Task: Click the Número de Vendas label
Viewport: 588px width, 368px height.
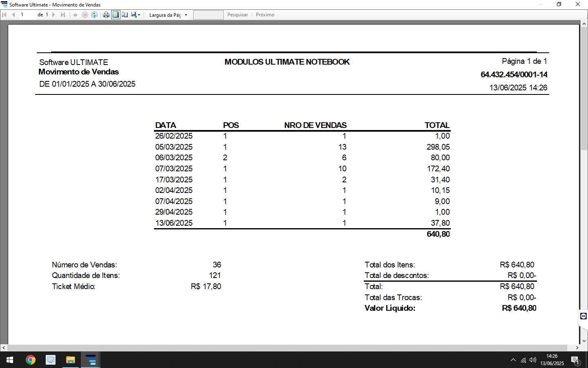Action: (x=84, y=265)
